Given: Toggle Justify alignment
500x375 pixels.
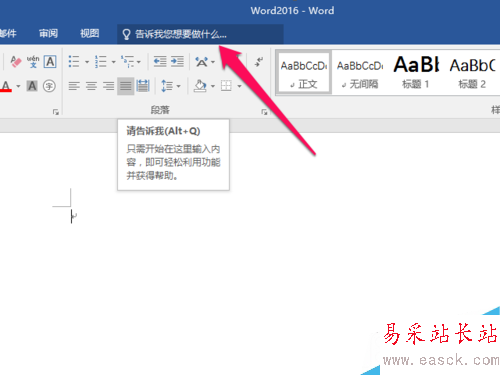Looking at the screenshot, I should (x=126, y=86).
